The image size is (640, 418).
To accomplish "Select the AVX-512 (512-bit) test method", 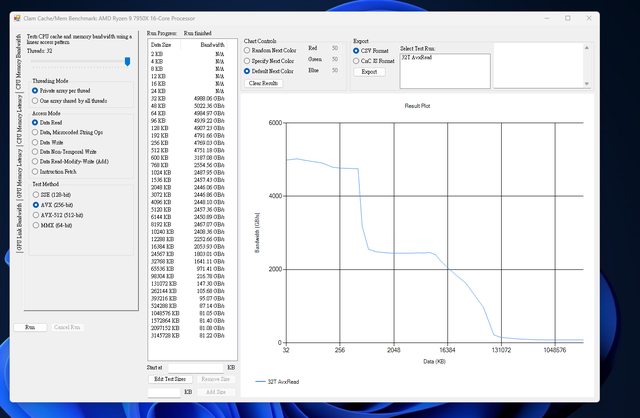I will click(35, 214).
